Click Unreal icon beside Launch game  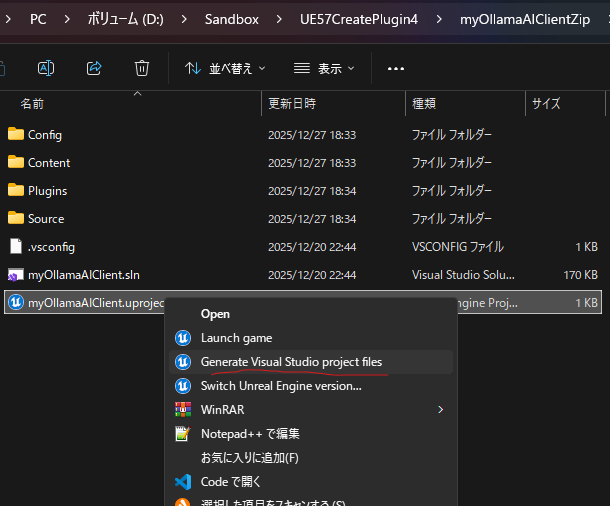pyautogui.click(x=183, y=338)
